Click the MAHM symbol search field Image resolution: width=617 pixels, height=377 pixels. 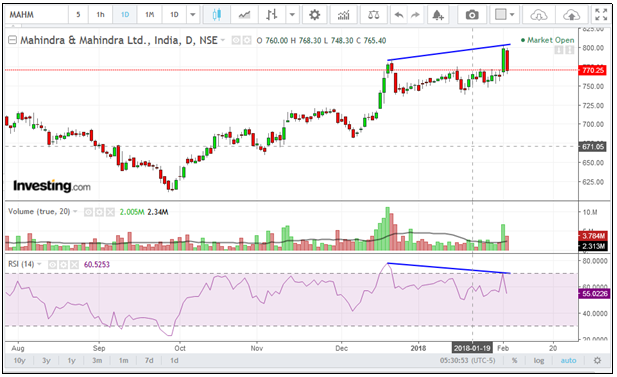[37, 15]
